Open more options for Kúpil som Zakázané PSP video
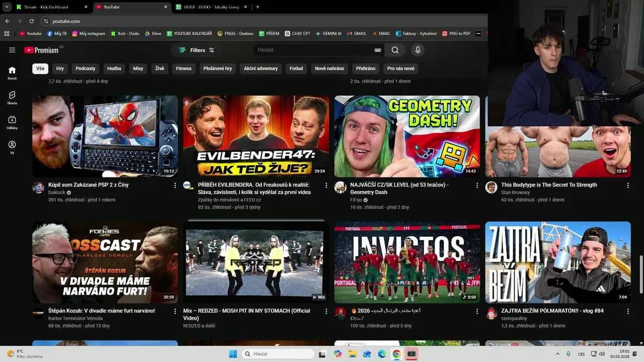 [x=175, y=186]
